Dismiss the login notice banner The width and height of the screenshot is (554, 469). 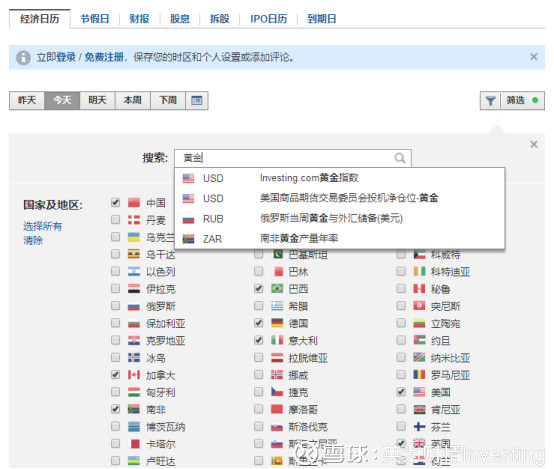pos(534,57)
